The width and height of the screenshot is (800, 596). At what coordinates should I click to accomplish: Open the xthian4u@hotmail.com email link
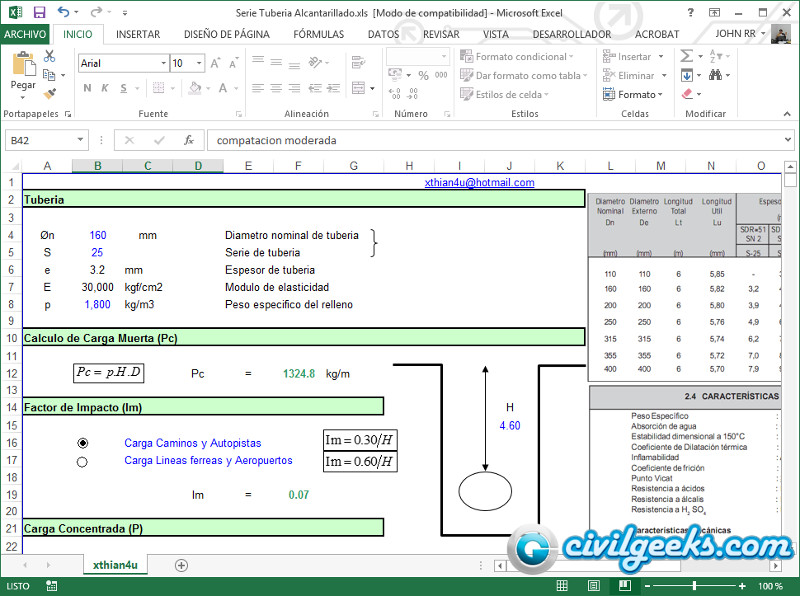click(479, 183)
